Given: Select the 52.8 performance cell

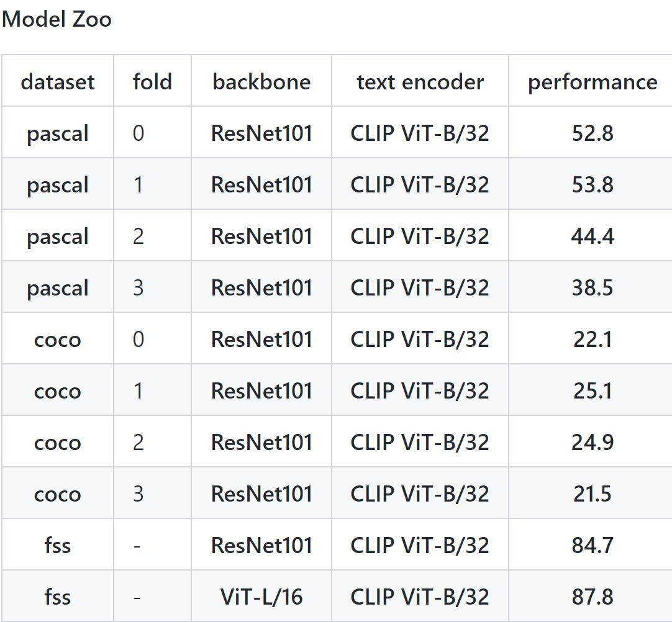Looking at the screenshot, I should [592, 133].
